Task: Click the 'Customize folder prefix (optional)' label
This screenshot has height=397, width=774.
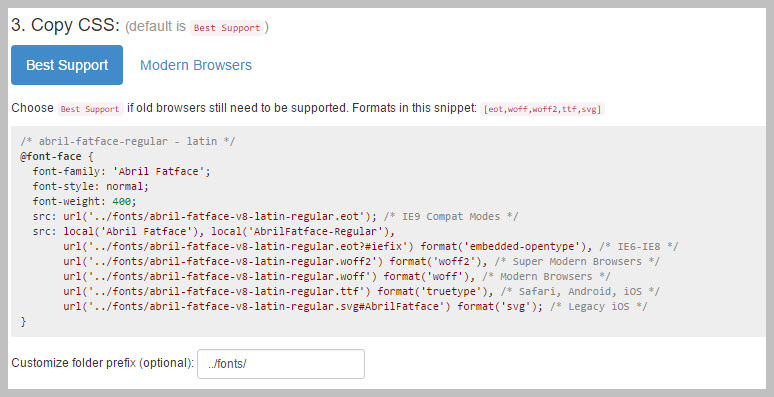Action: coord(103,363)
